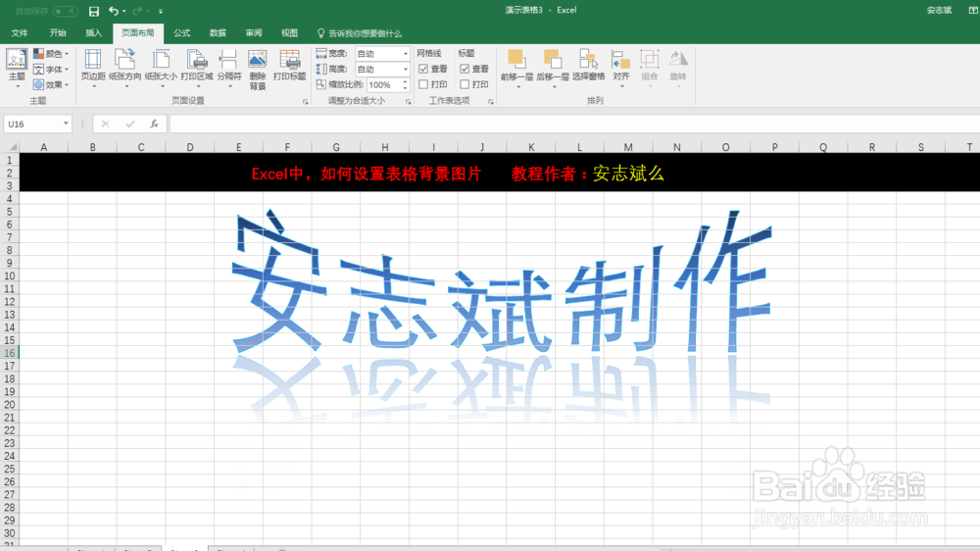
Task: Select column D header
Action: (x=190, y=147)
